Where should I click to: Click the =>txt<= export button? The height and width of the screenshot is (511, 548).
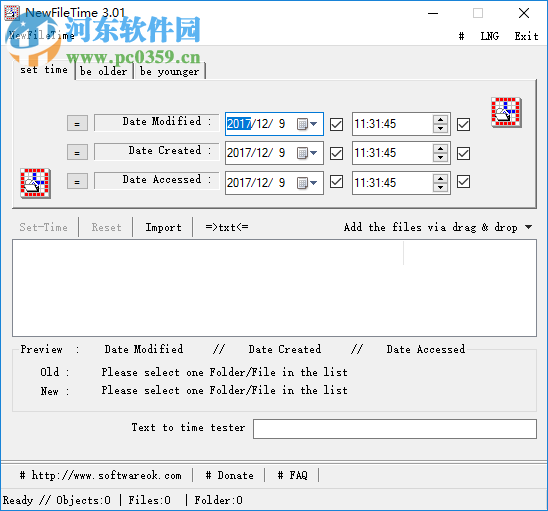(227, 227)
